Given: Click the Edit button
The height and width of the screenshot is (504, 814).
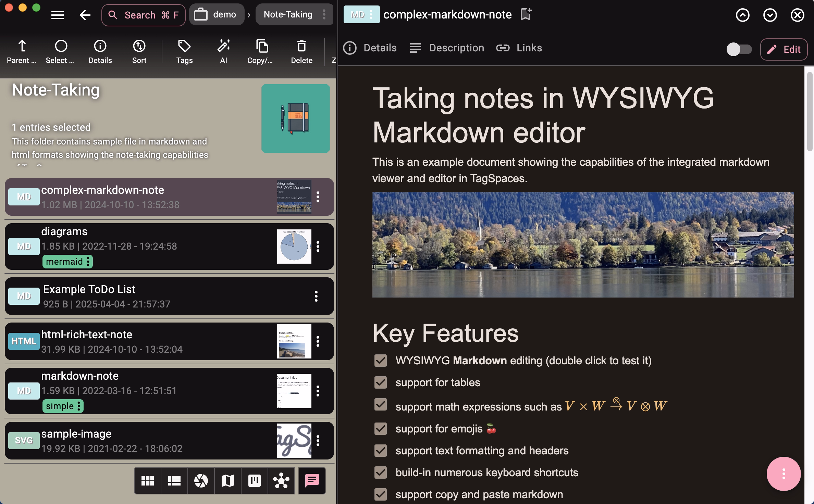Looking at the screenshot, I should 784,49.
